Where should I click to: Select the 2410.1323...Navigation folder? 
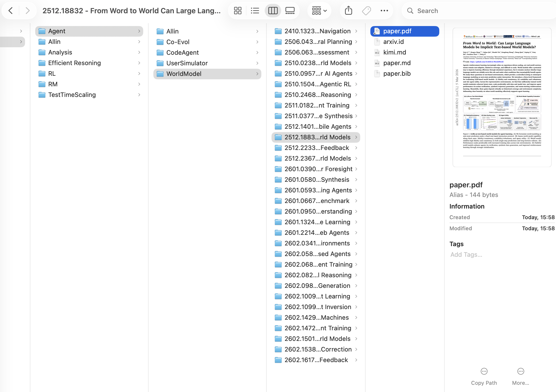tap(316, 31)
